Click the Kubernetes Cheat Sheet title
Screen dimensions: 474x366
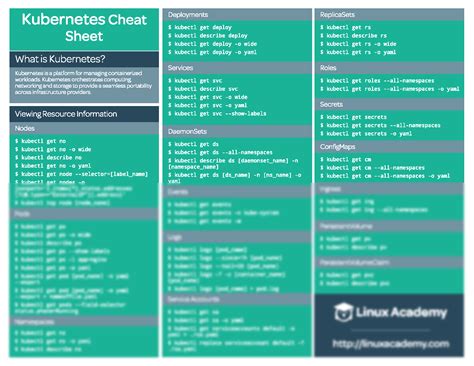84,28
